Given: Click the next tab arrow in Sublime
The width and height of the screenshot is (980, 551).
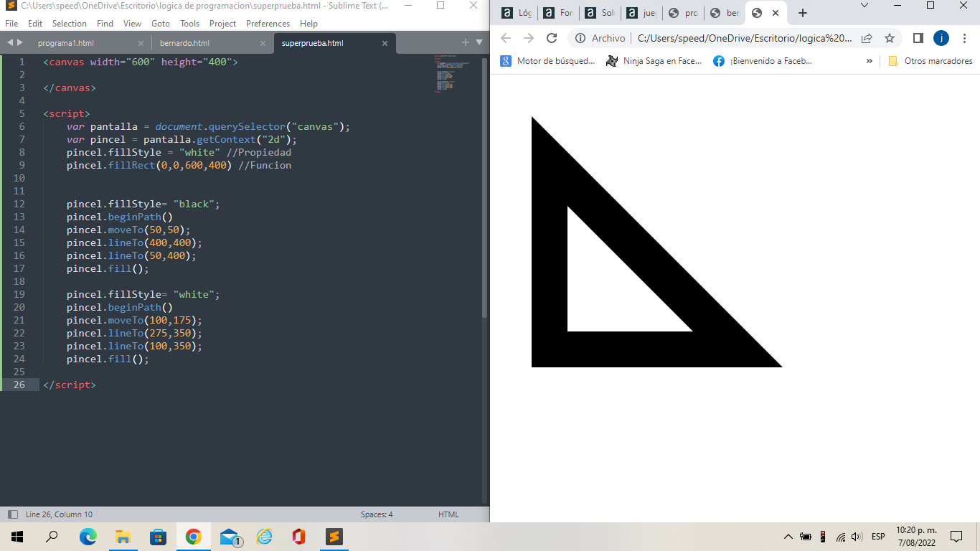Looking at the screenshot, I should point(19,42).
